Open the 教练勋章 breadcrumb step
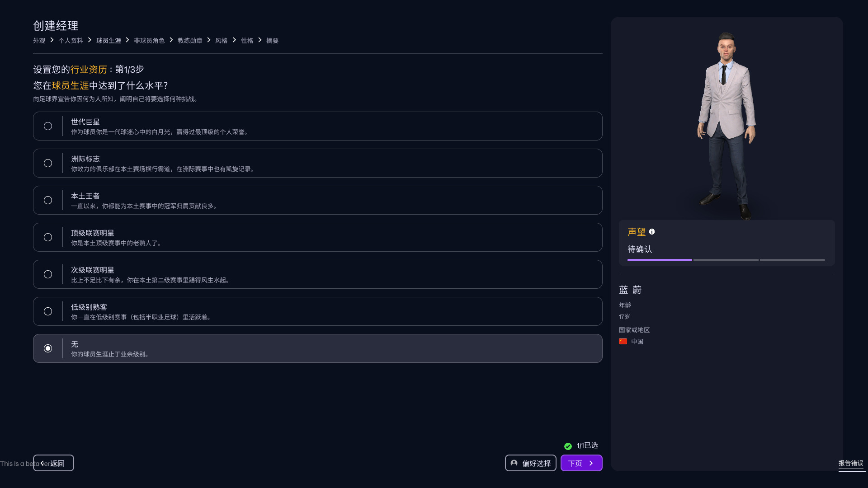 190,41
